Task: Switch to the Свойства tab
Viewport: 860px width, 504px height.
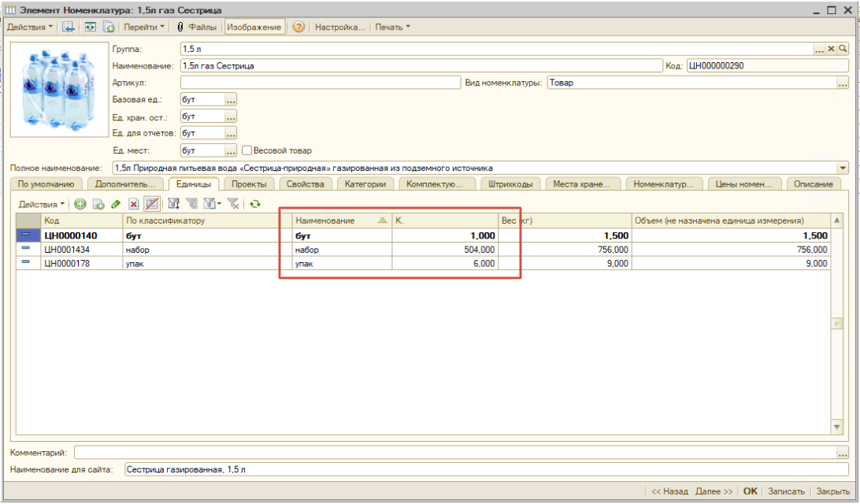Action: coord(306,184)
